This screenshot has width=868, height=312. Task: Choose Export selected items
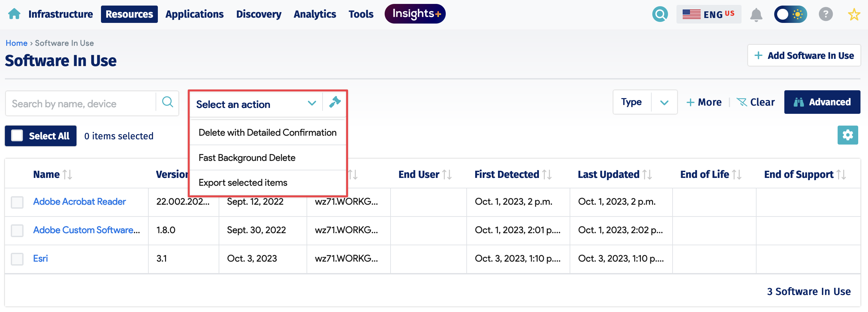tap(268, 182)
